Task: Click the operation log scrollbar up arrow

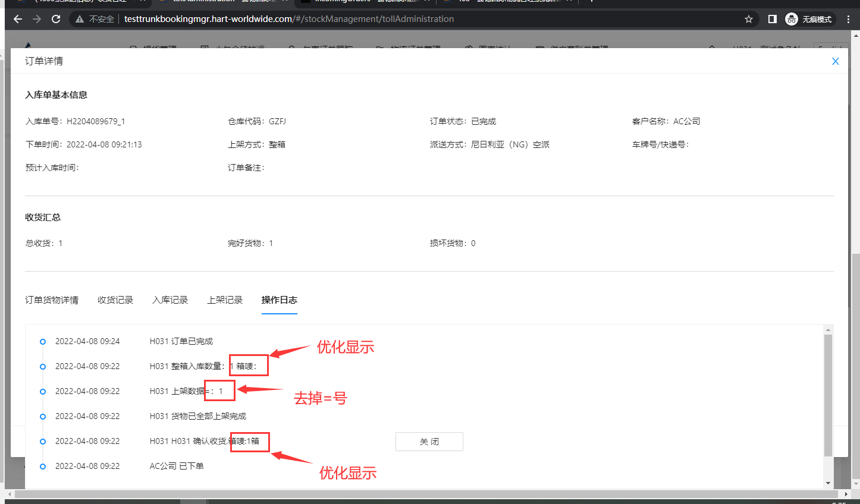Action: (x=828, y=329)
